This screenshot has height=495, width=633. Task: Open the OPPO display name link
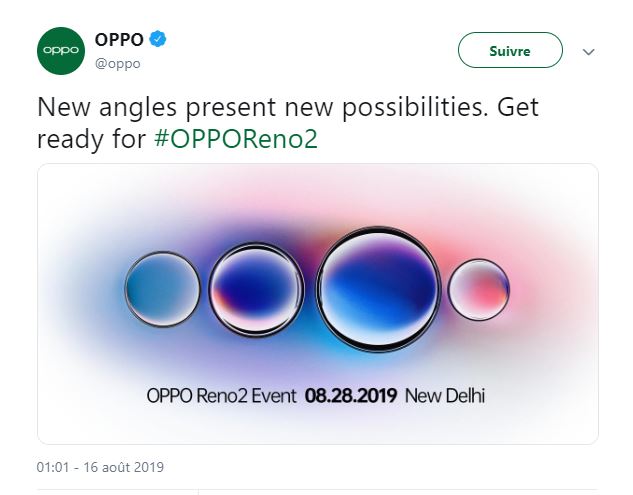[x=119, y=40]
